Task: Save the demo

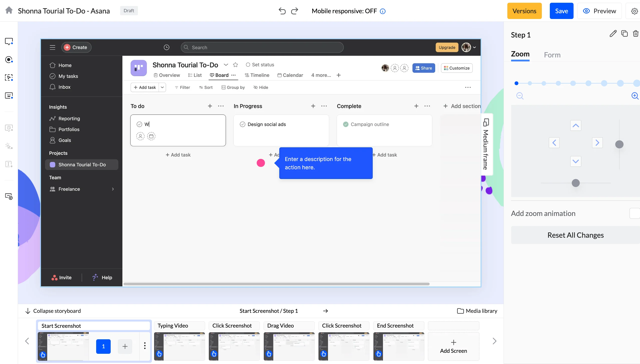Action: coord(561,11)
